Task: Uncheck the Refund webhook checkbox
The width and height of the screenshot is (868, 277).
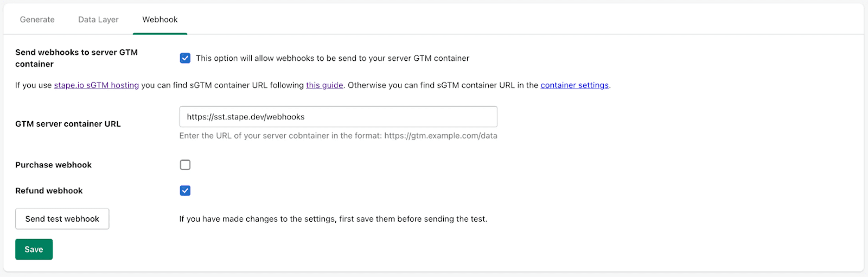Action: click(185, 191)
